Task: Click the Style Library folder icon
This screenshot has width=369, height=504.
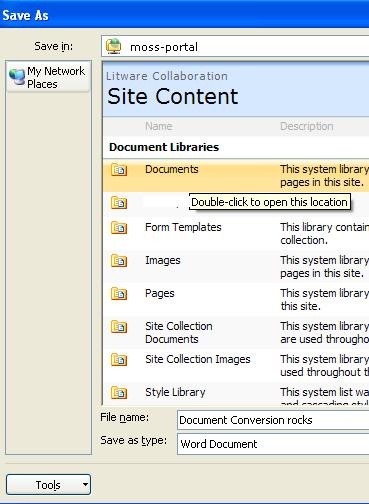Action: pyautogui.click(x=119, y=392)
